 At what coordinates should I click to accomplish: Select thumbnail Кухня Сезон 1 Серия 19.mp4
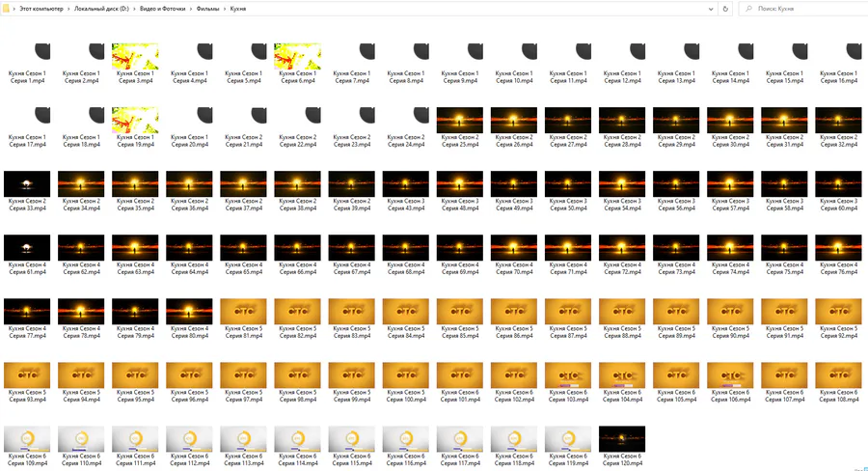coord(135,120)
